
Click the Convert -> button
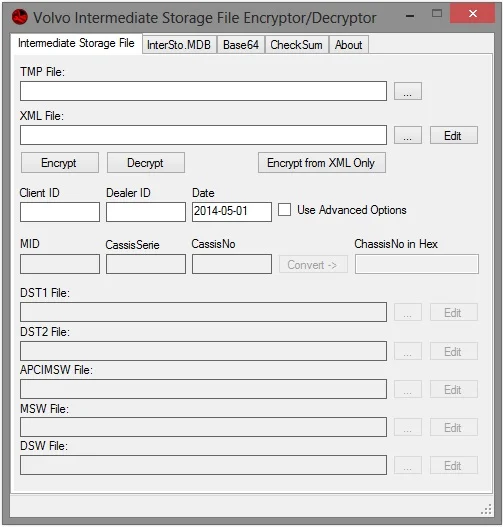313,264
